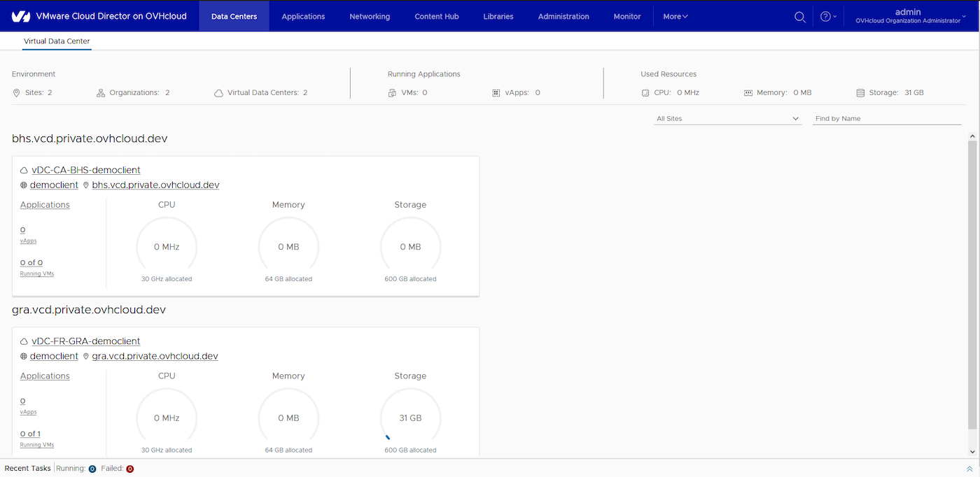Click the Sites pin icon in Environment
The width and height of the screenshot is (980, 477).
17,93
